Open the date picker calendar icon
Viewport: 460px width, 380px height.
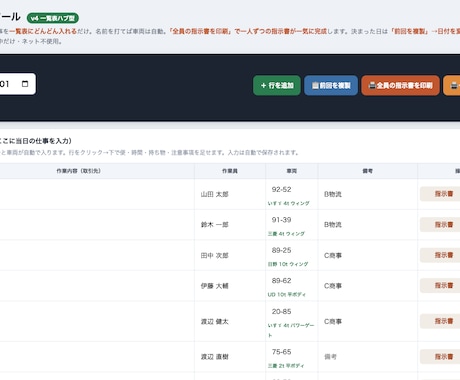point(25,84)
